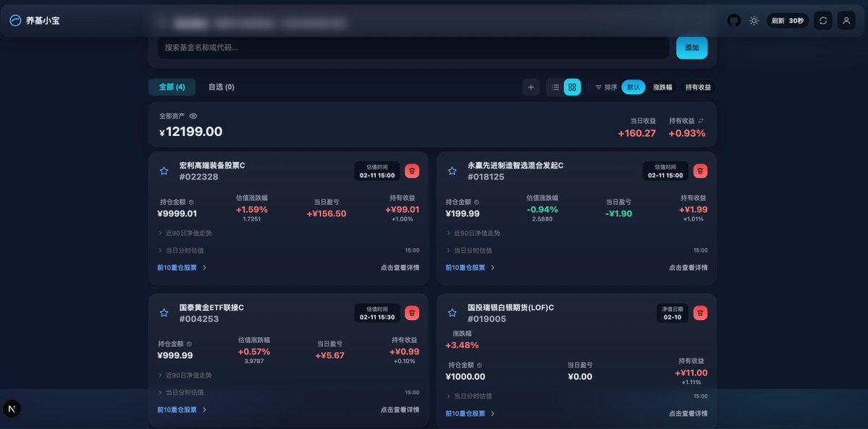Click 估值时间 badge 02-11 15:30

click(x=377, y=313)
